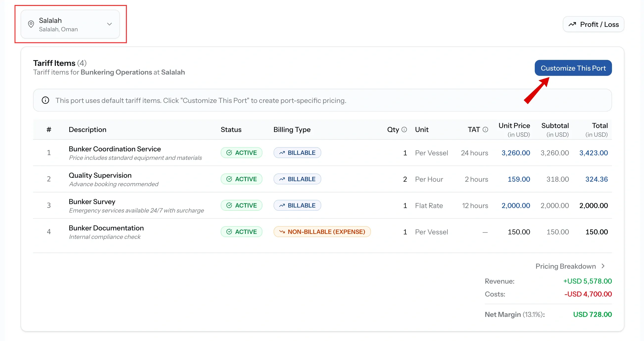
Task: Click unit price 3,260.00
Action: tap(515, 153)
